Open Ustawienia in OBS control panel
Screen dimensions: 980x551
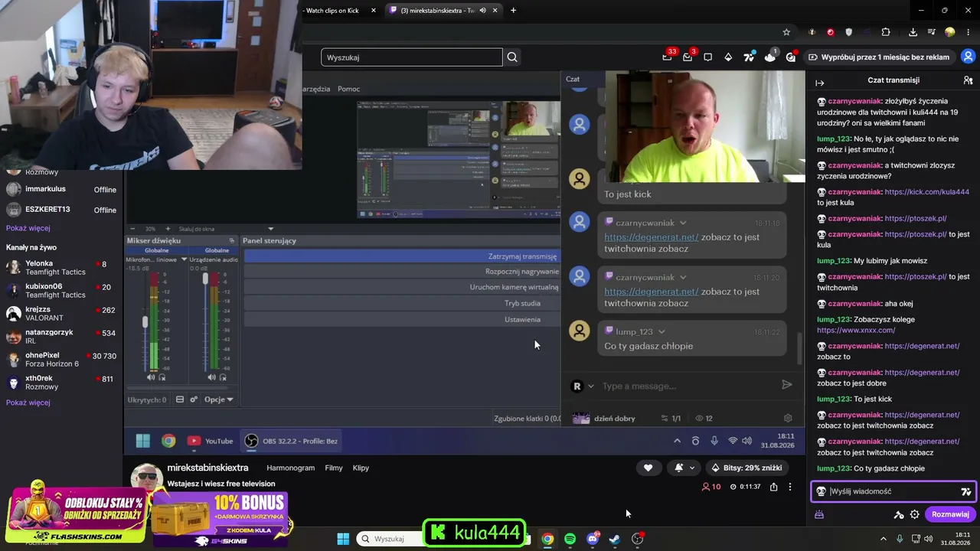coord(402,319)
